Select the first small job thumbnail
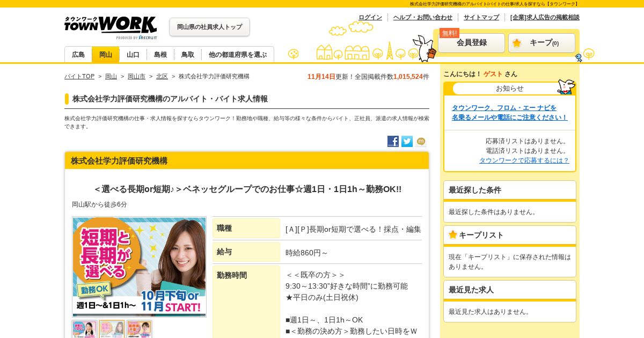 point(85,329)
